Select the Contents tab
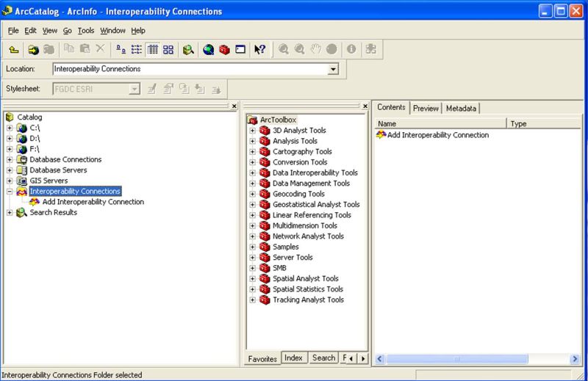 pyautogui.click(x=391, y=107)
